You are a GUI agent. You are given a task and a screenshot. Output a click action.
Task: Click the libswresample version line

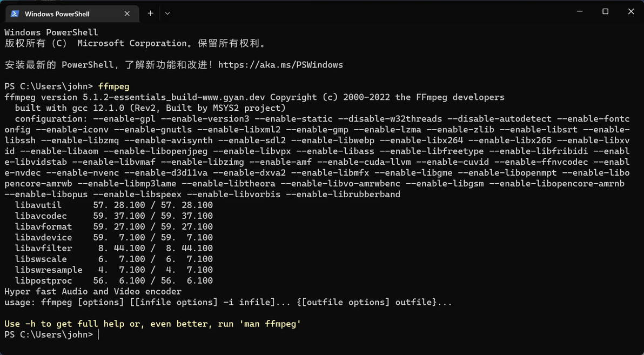click(113, 270)
